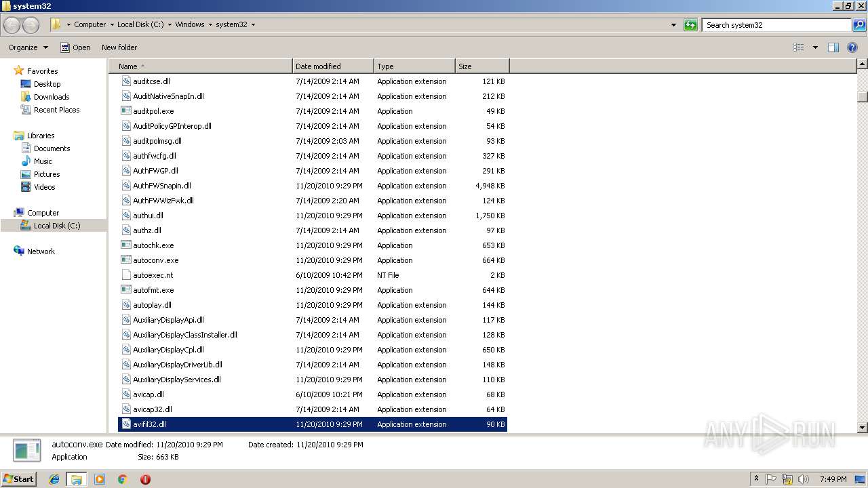Open the Pictures library
Viewport: 868px width, 488px height.
click(x=47, y=174)
